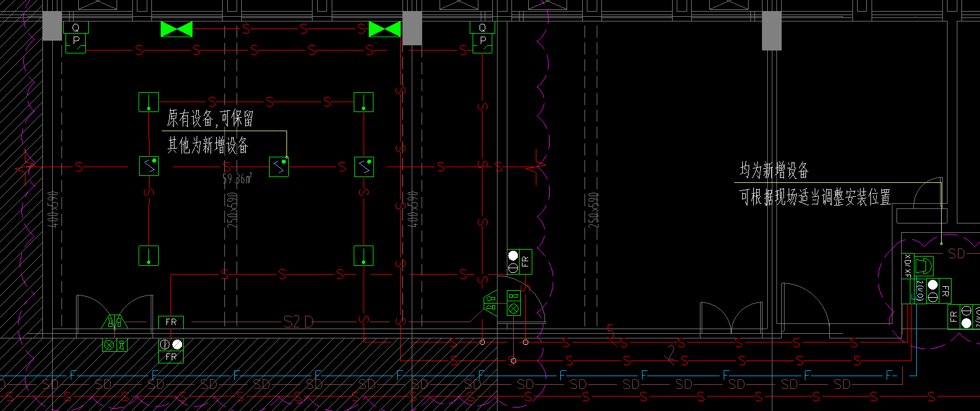Click the lower-right FR box

pyautogui.click(x=953, y=316)
